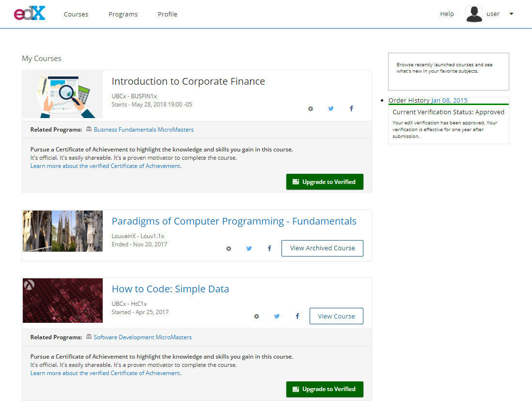Image resolution: width=532 pixels, height=408 pixels.
Task: Click Started - Apr 25, 2017 date text
Action: (140, 312)
